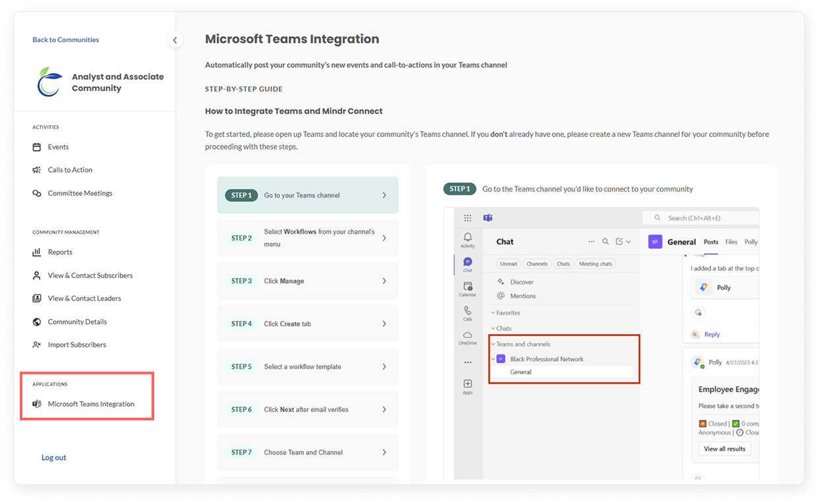
Task: Click the Chat icon in Teams rail
Action: [x=467, y=262]
